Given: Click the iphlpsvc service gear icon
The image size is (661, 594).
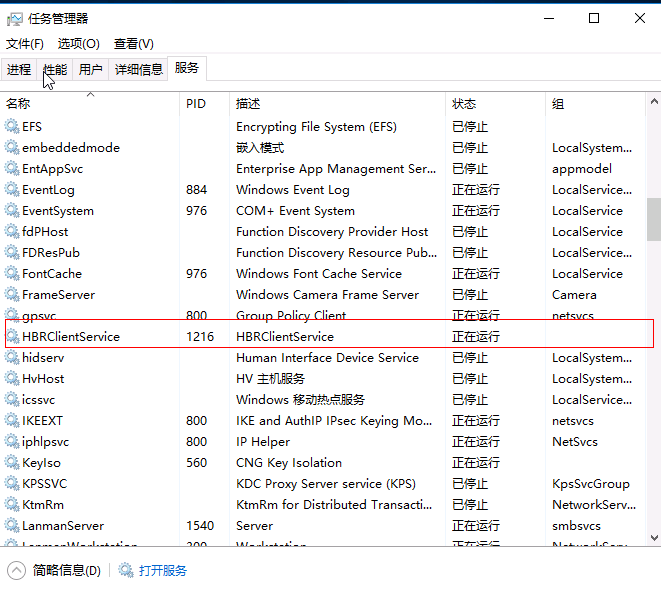Looking at the screenshot, I should point(12,441).
